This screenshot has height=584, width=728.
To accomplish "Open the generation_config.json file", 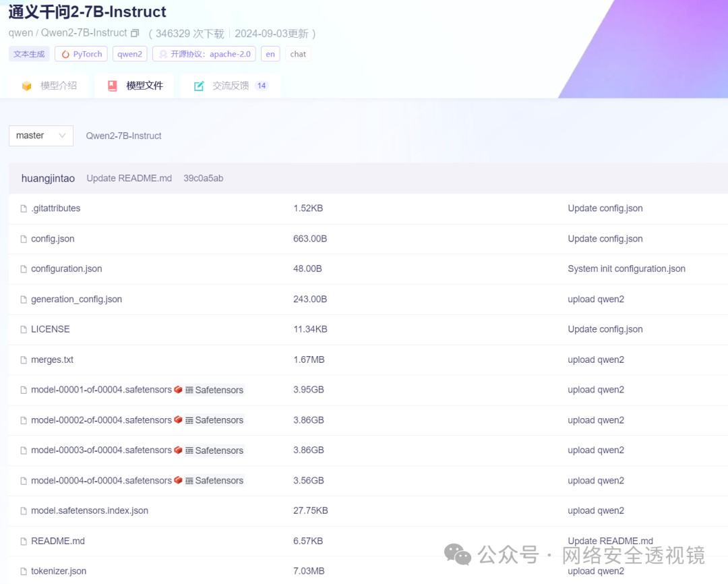I will point(77,299).
